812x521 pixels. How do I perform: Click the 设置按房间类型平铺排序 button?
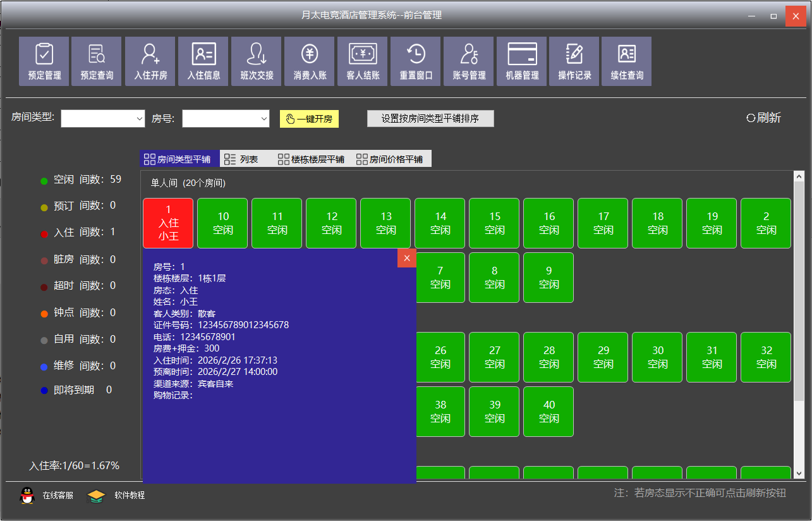click(x=430, y=119)
